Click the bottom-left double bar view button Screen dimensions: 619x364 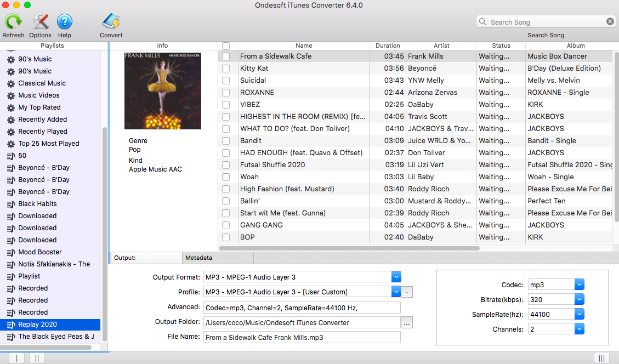[37, 358]
